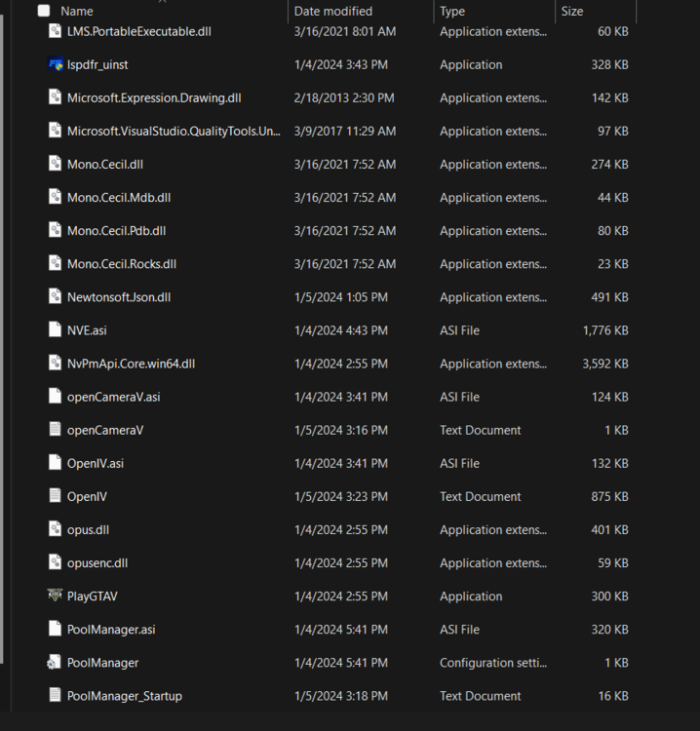The image size is (700, 731).
Task: Select the file named PoolManager.asi
Action: (111, 630)
